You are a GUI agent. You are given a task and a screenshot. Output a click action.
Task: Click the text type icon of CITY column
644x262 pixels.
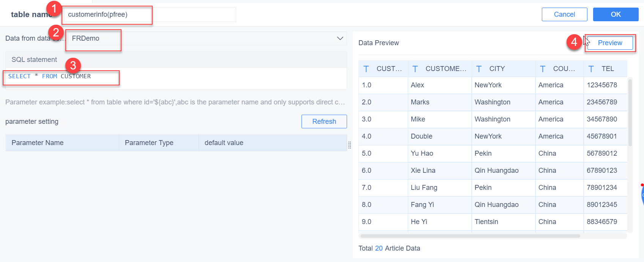coord(479,69)
